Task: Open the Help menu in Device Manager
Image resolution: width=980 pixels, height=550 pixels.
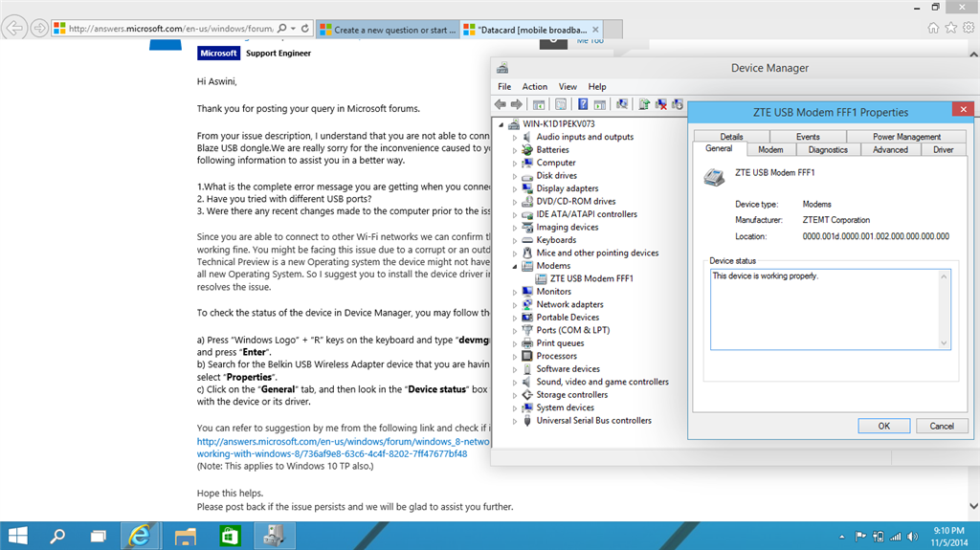Action: tap(597, 87)
